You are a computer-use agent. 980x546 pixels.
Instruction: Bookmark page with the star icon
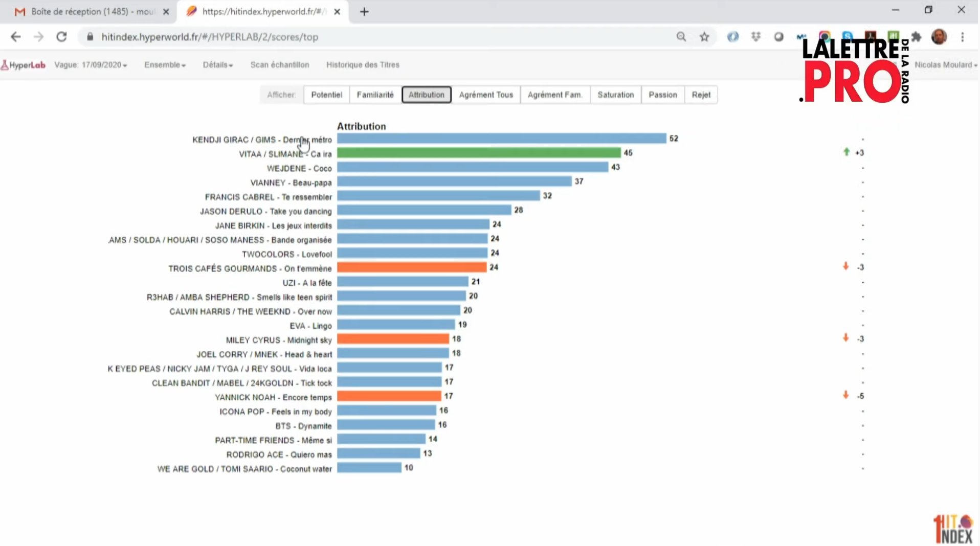pos(704,37)
